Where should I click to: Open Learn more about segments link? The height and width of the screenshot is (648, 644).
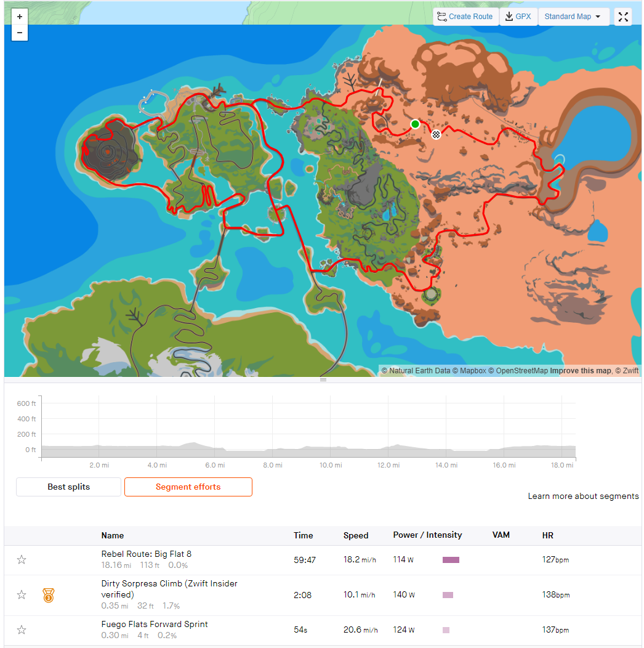click(583, 496)
